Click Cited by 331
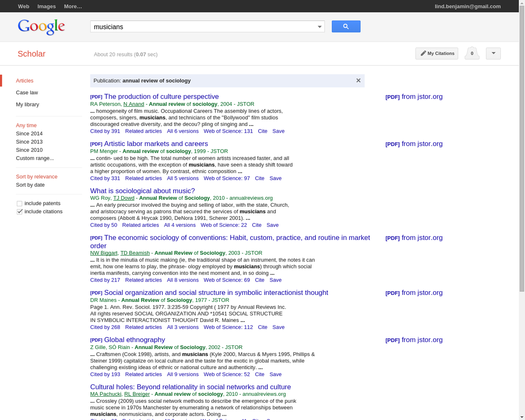 click(105, 178)
